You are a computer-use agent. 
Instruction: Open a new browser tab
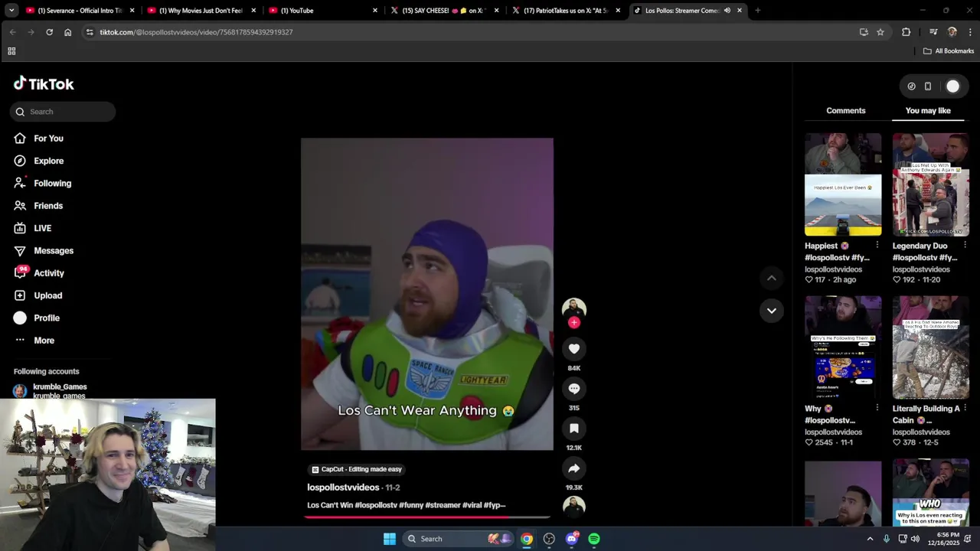[757, 11]
